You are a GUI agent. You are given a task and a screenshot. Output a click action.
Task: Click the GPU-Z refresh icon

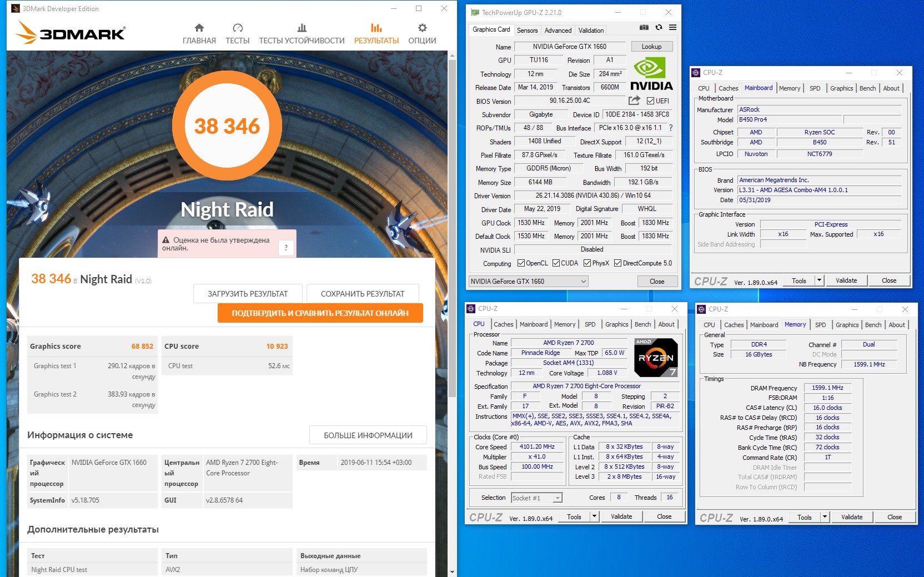point(659,27)
